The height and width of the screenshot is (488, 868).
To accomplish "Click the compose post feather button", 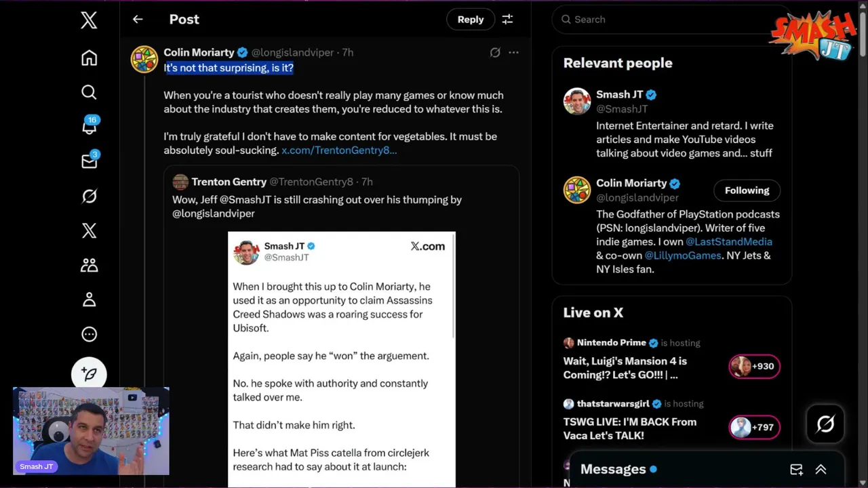I will tap(89, 373).
